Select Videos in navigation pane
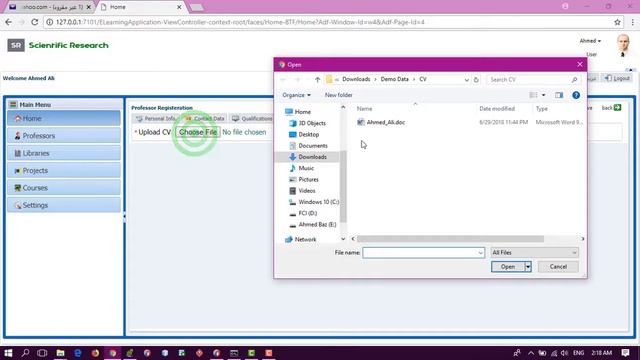This screenshot has height=360, width=640. 307,191
